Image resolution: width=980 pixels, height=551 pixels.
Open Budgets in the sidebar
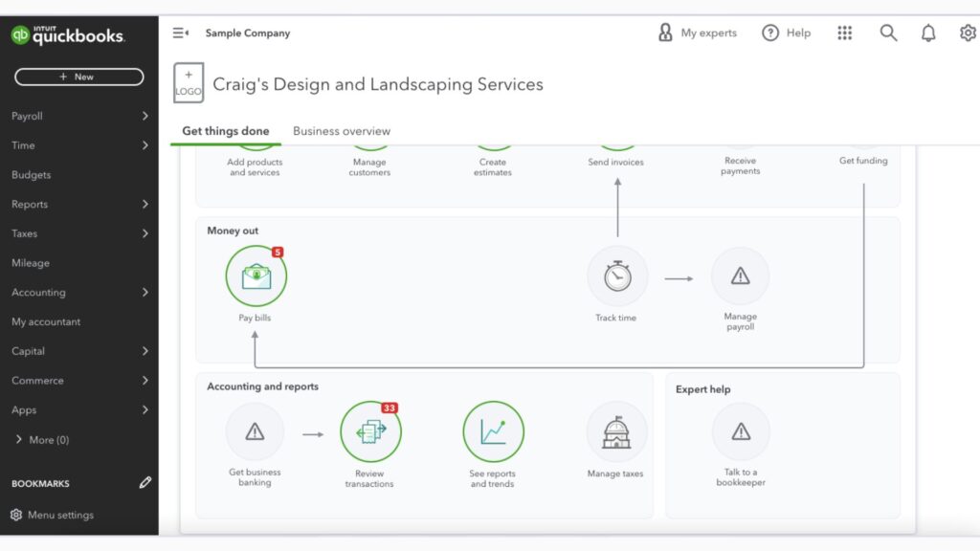point(32,175)
